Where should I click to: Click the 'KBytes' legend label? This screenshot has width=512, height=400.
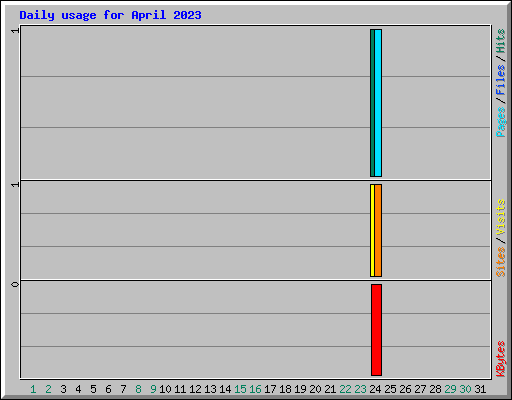point(501,359)
